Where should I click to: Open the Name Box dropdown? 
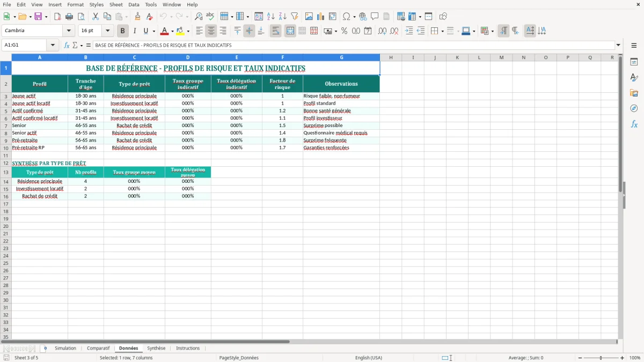53,46
